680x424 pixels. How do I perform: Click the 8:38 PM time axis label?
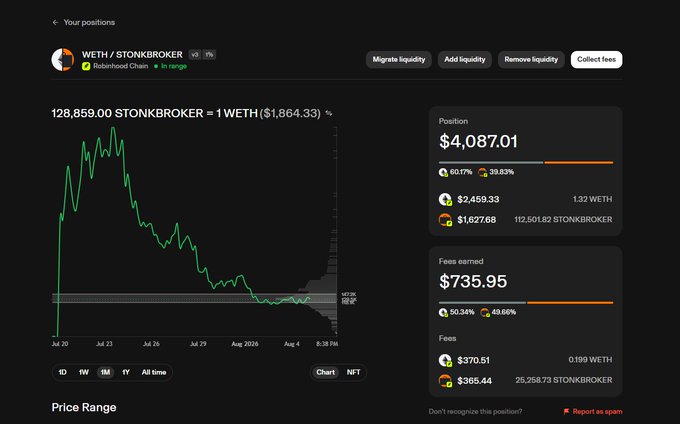[327, 344]
